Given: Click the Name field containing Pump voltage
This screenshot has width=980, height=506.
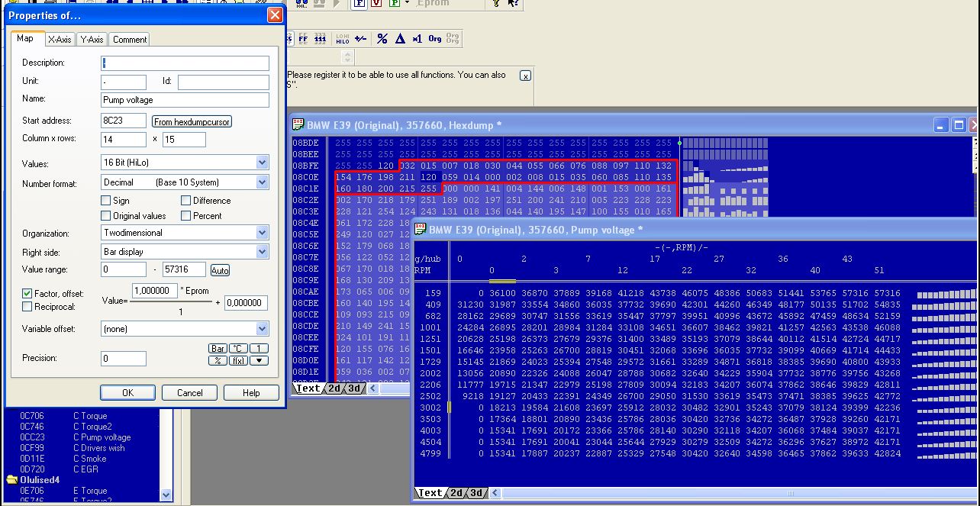Looking at the screenshot, I should coord(185,100).
